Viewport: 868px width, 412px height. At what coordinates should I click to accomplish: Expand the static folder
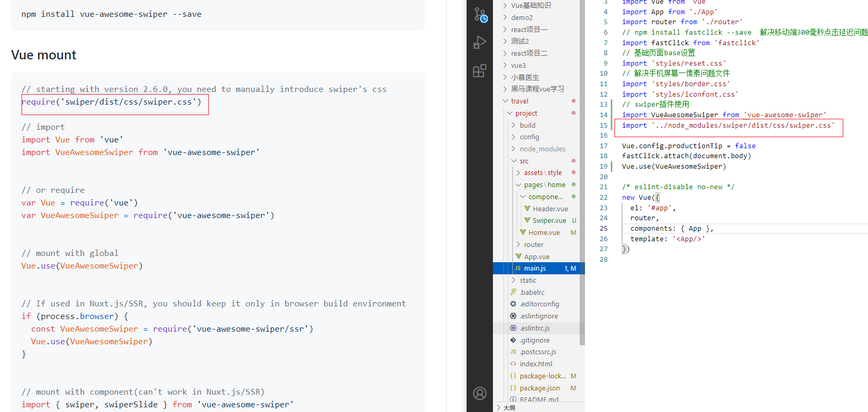pyautogui.click(x=513, y=280)
